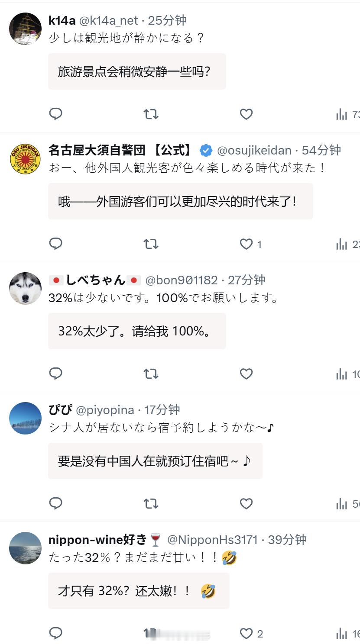The image size is (360, 644).
Task: Open reply on 名古屋大須自警団 tweet
Action: coord(56,244)
